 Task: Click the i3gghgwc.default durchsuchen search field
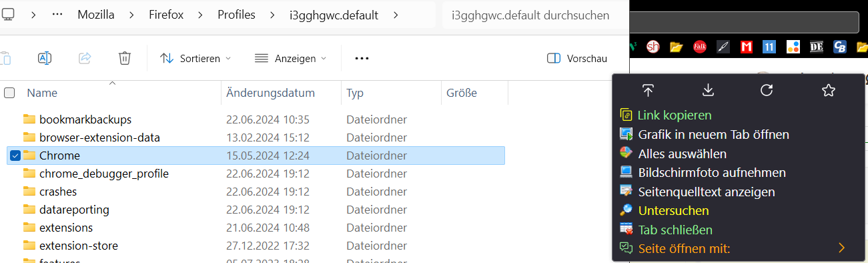[x=532, y=15]
